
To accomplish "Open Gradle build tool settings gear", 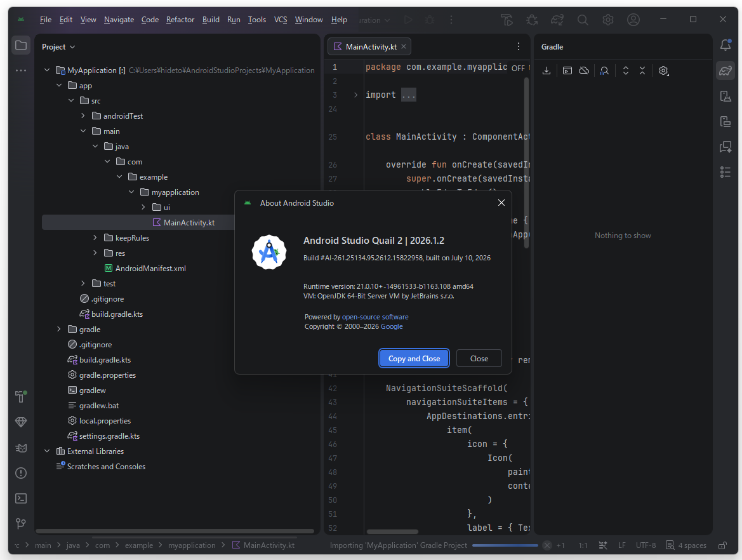I will (663, 70).
